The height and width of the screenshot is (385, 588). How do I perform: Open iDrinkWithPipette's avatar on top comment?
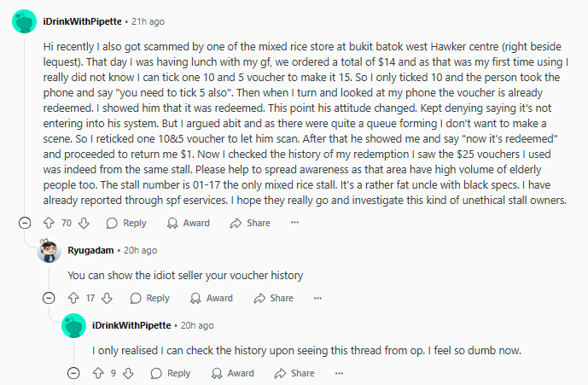tap(25, 21)
